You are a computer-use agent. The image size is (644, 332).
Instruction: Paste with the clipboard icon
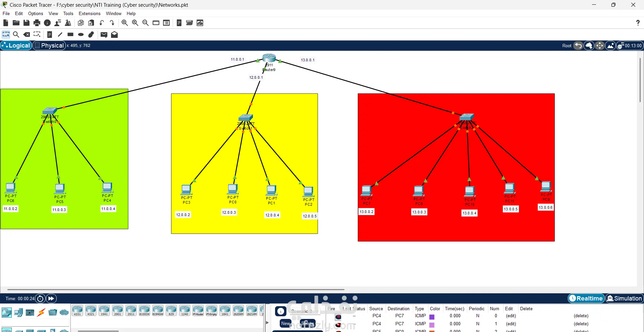point(91,23)
